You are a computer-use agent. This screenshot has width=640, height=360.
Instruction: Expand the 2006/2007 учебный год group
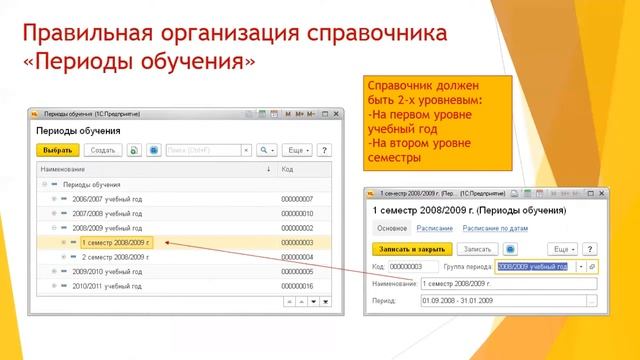(x=54, y=199)
